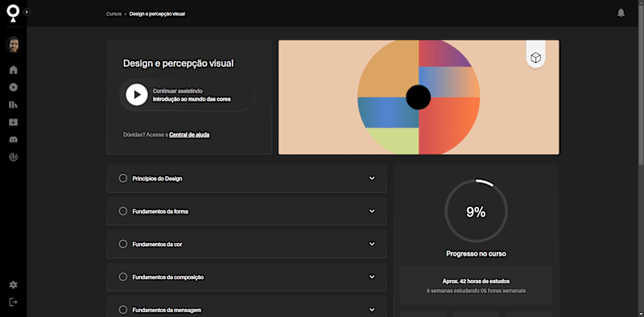Expand Princípios do Design chevron
This screenshot has height=317, width=644.
tap(372, 178)
